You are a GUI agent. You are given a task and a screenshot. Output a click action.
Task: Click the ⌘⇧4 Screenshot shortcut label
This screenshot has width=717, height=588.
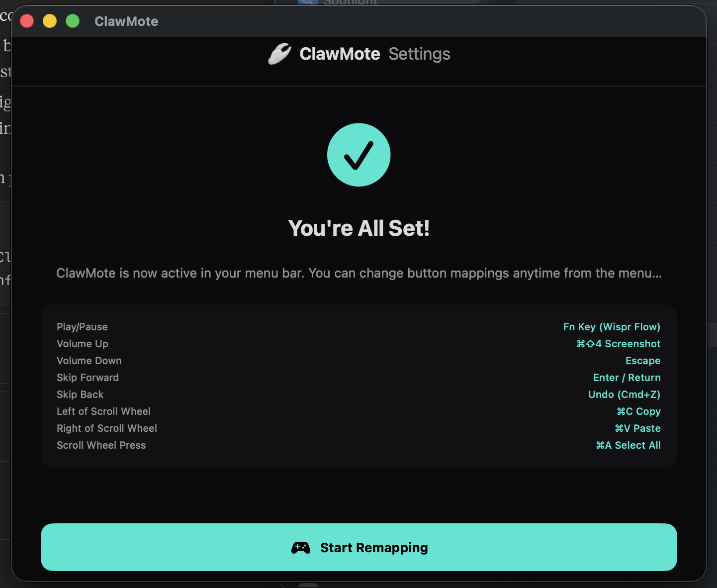pos(619,344)
